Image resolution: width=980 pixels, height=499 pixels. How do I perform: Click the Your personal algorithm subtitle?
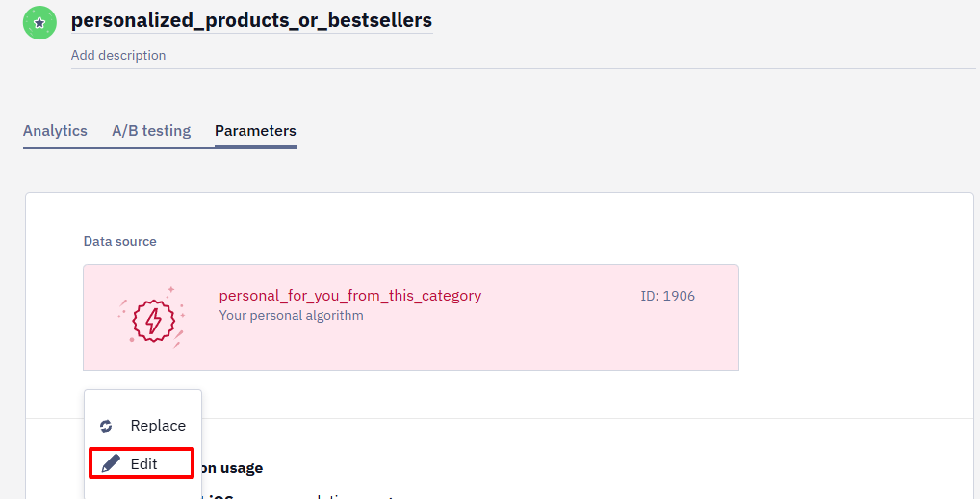[291, 316]
